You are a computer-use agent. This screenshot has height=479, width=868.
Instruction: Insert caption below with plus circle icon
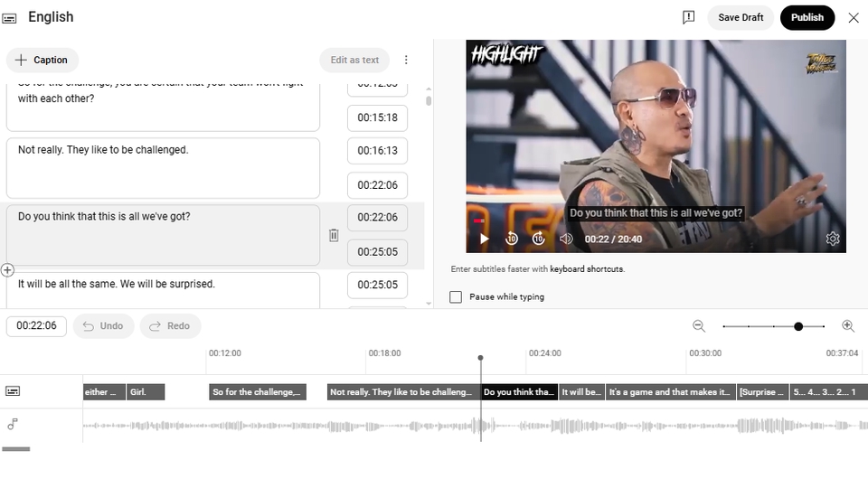coord(7,270)
